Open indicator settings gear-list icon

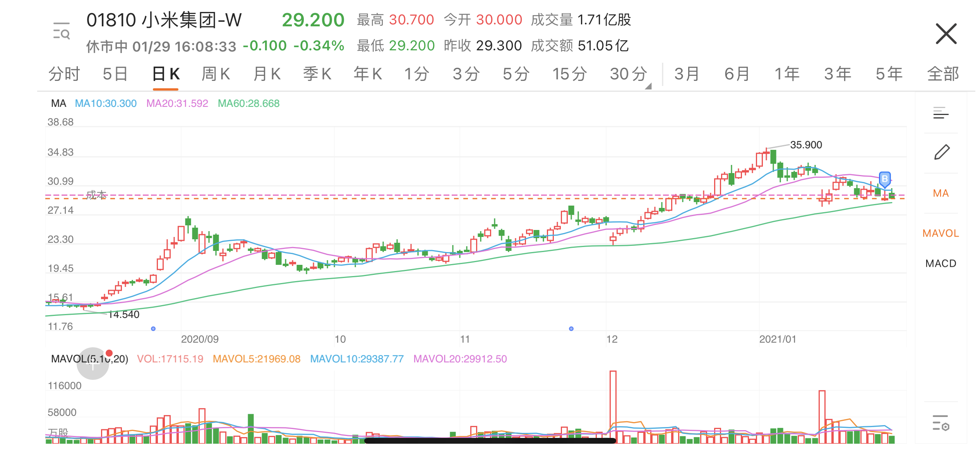[941, 423]
